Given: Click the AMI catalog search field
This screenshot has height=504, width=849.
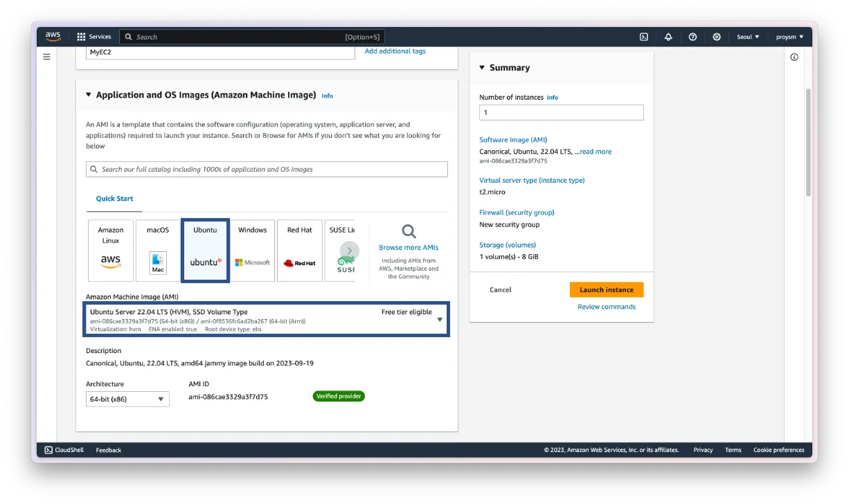Looking at the screenshot, I should 267,169.
